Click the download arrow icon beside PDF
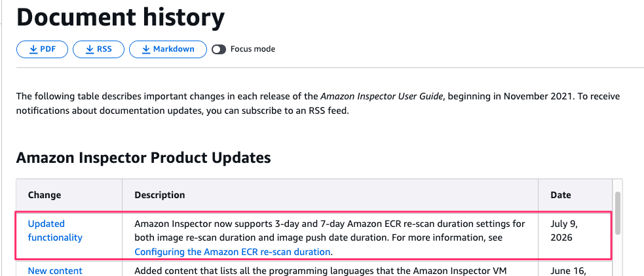 coord(33,49)
